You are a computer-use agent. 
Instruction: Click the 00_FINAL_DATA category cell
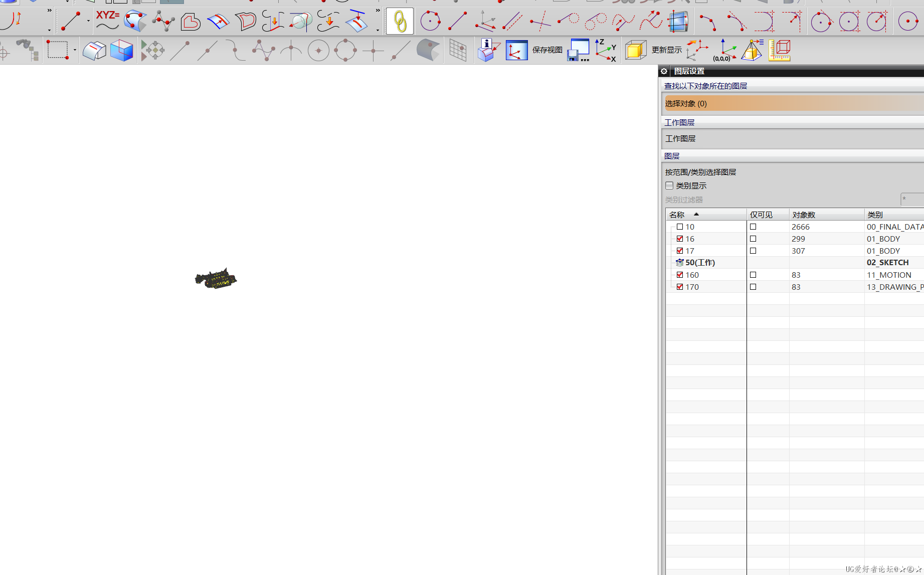[895, 227]
